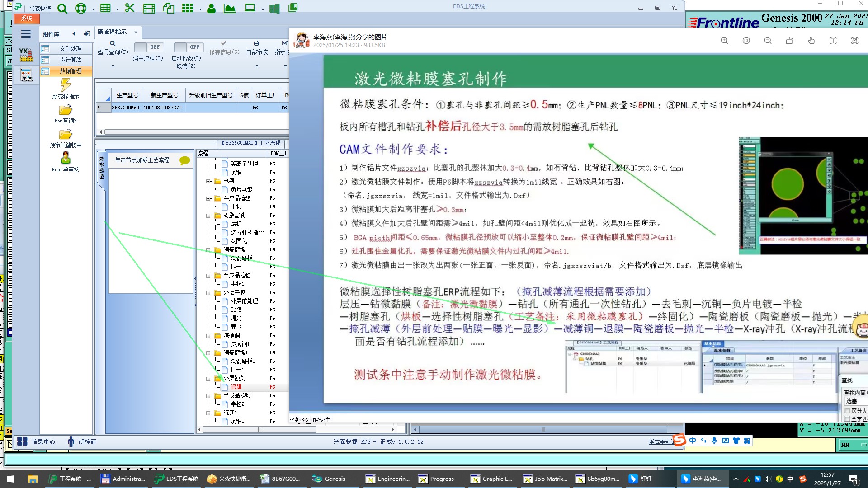Collapse the 树脂塞孔 tree node

tap(208, 216)
